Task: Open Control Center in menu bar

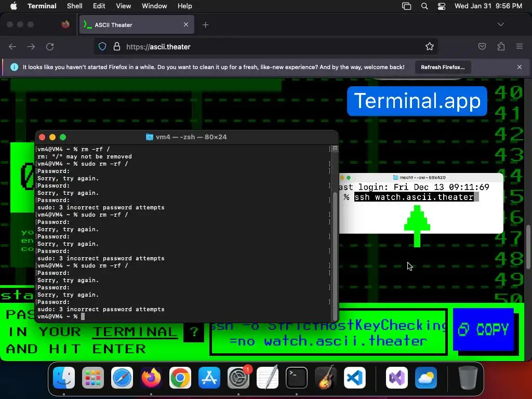Action: [442, 6]
